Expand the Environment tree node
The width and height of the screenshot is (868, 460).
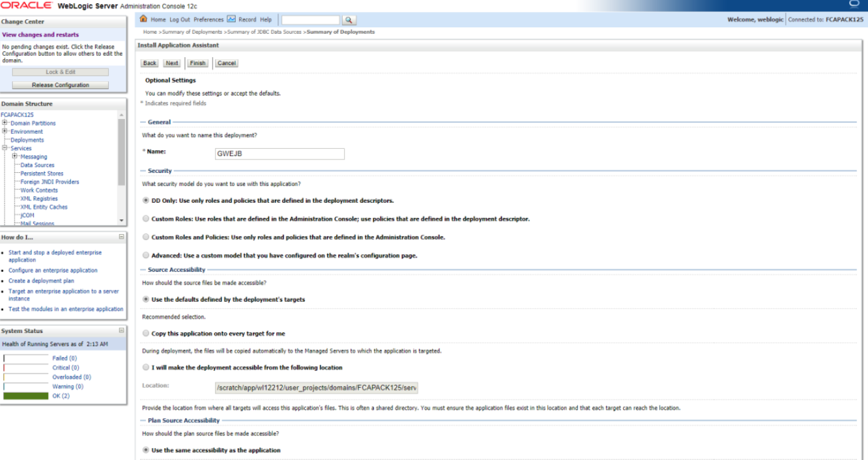pos(4,131)
